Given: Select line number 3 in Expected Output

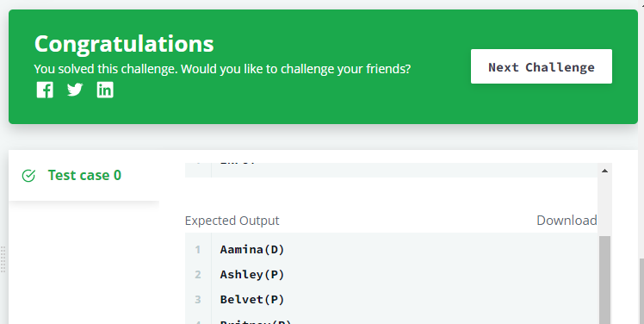Looking at the screenshot, I should click(197, 299).
